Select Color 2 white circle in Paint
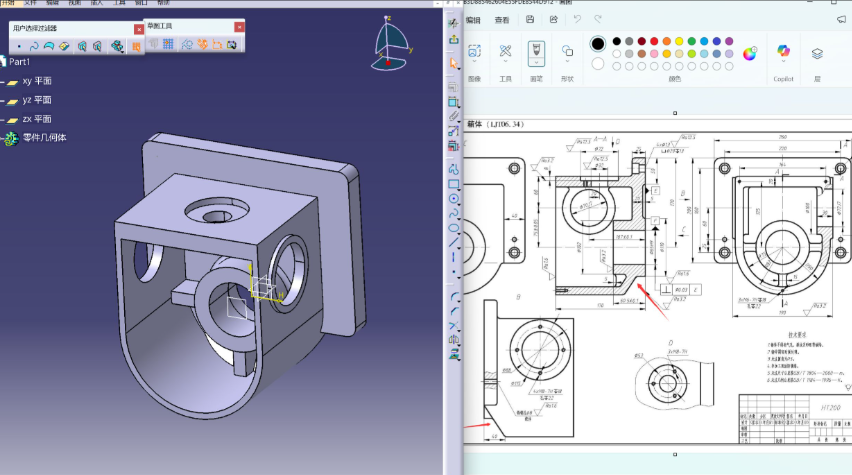 coord(598,64)
